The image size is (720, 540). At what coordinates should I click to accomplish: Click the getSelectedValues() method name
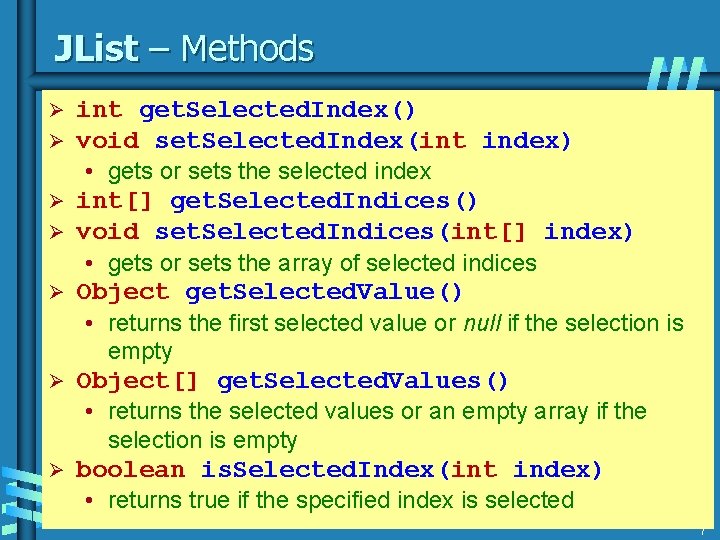[x=362, y=382]
